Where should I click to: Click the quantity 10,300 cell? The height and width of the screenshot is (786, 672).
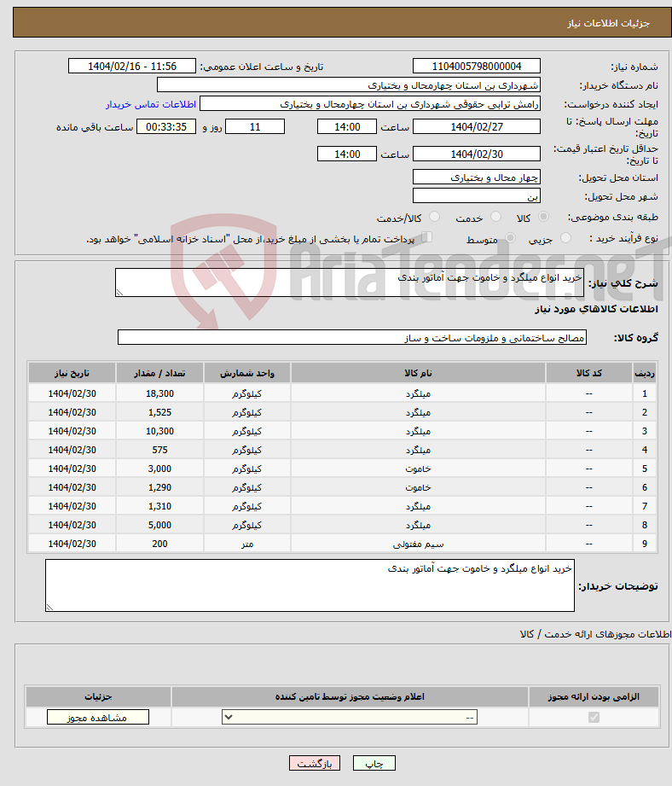(159, 431)
